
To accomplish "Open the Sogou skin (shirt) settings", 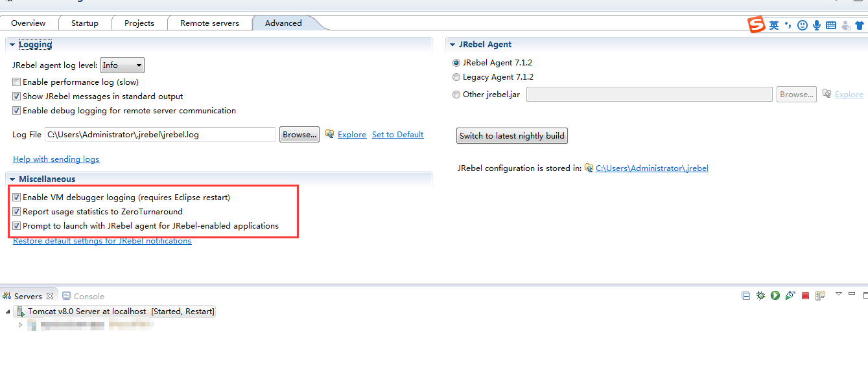I will coord(860,25).
